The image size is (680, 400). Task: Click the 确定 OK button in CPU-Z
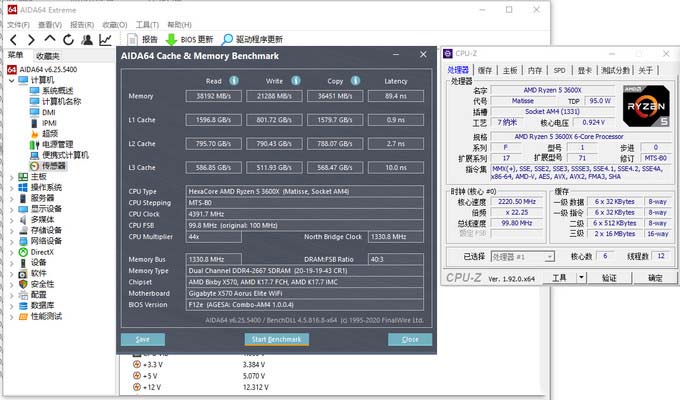(x=655, y=278)
